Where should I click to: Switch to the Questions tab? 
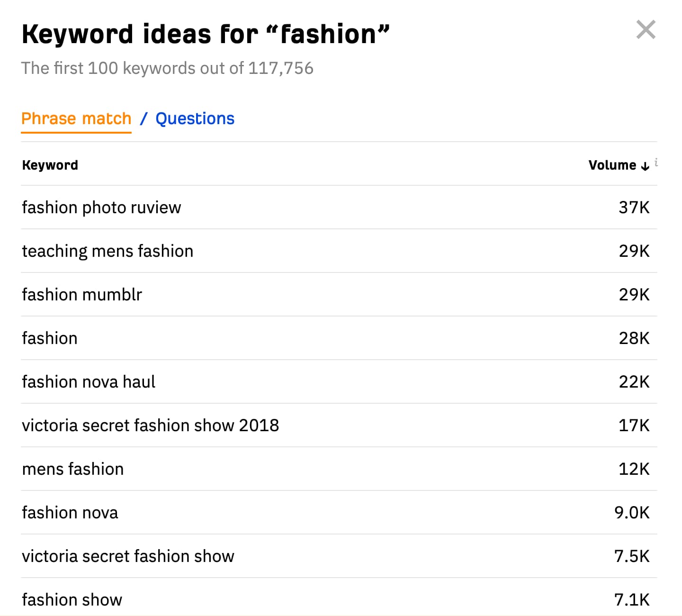(195, 118)
